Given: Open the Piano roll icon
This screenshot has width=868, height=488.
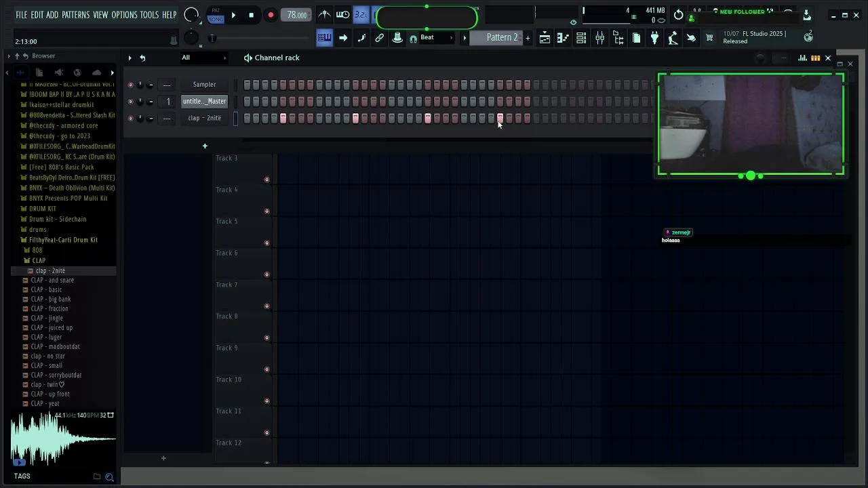Looking at the screenshot, I should click(x=563, y=38).
